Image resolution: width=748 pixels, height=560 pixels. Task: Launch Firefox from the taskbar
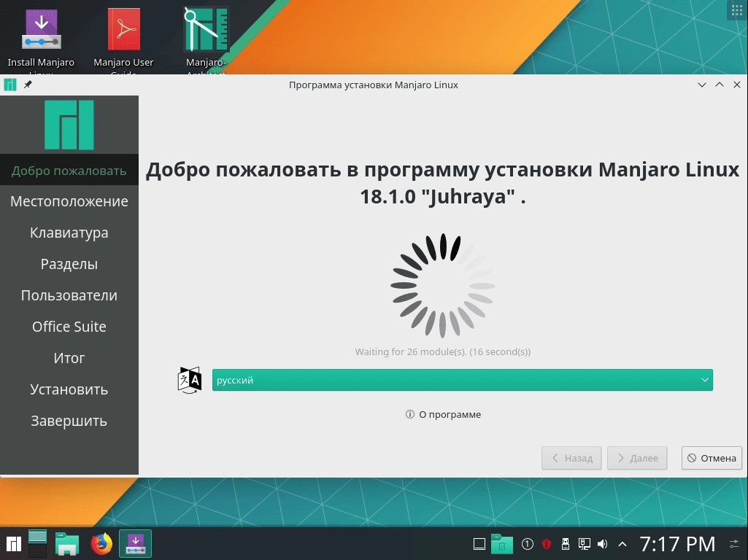(101, 544)
